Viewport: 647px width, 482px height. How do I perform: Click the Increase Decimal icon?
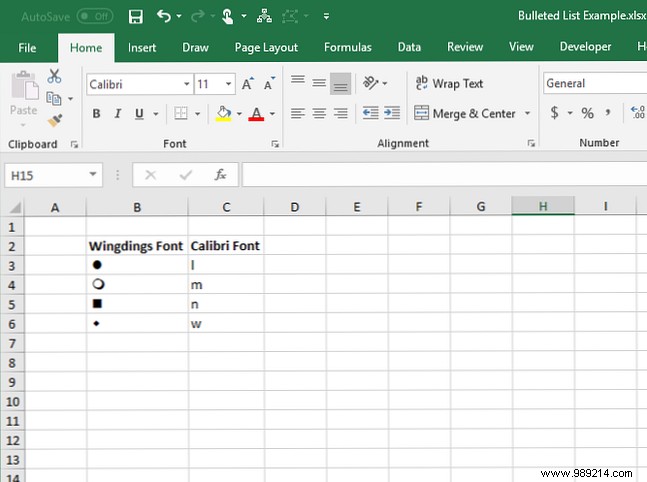638,112
